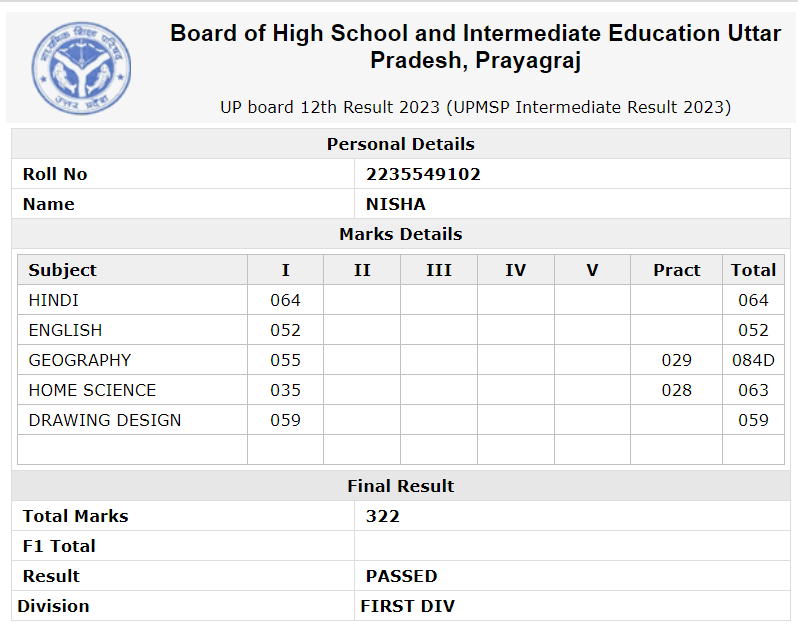The image size is (798, 643).
Task: Click the Subject column header
Action: click(x=62, y=270)
